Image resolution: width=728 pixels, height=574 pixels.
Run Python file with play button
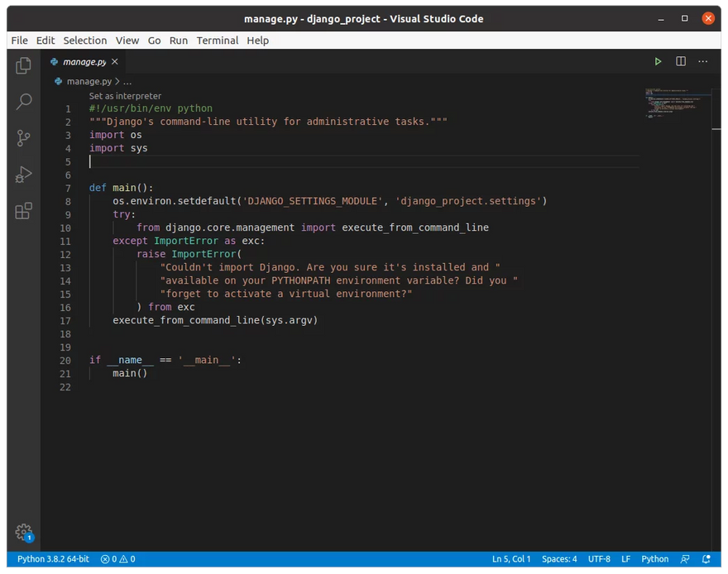point(658,61)
